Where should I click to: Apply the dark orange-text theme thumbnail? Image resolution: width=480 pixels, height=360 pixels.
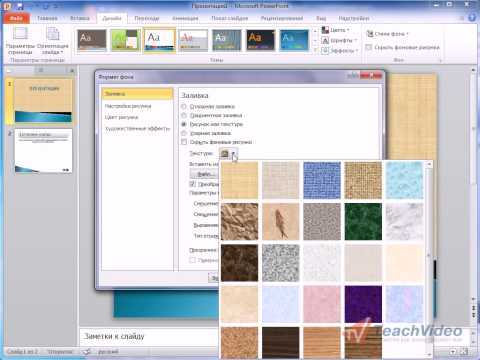pyautogui.click(x=261, y=40)
